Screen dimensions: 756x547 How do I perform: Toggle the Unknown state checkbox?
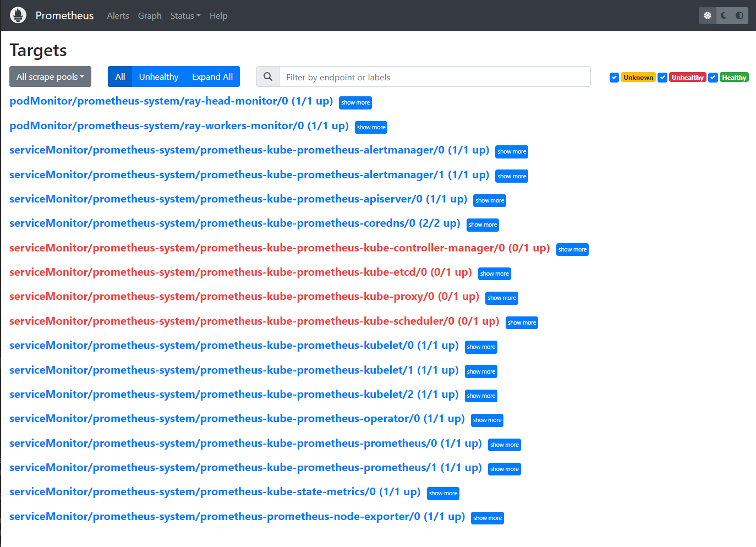coord(614,78)
